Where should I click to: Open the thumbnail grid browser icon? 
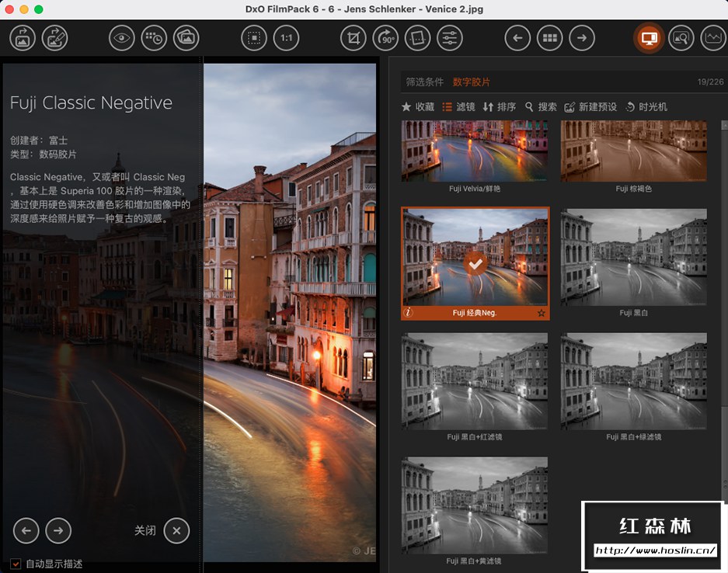point(550,37)
